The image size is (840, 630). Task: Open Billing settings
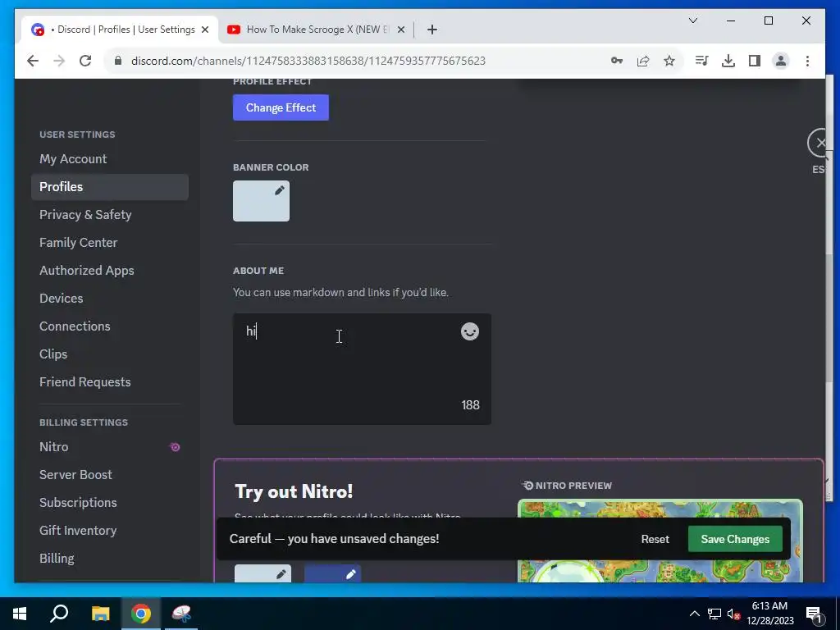[x=110, y=558]
